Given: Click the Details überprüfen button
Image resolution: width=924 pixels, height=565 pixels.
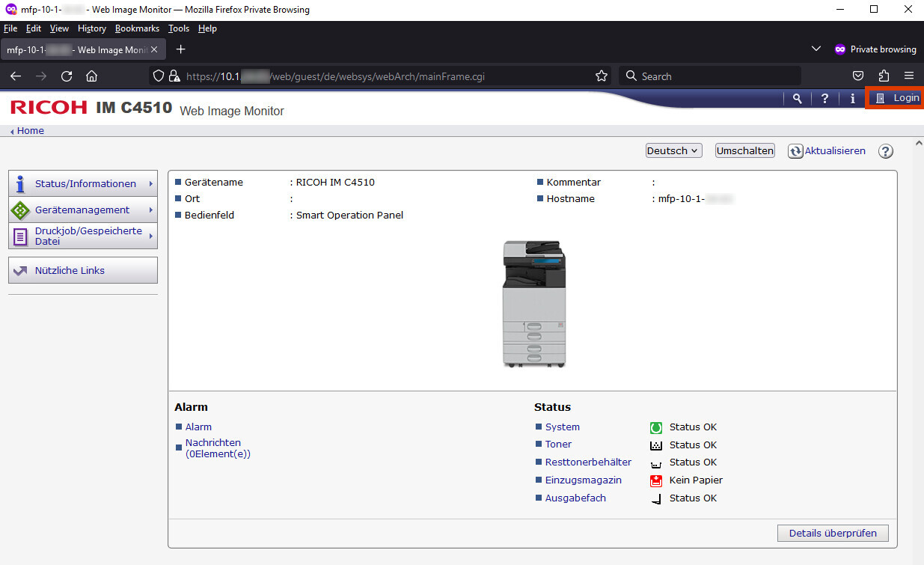Looking at the screenshot, I should 833,533.
